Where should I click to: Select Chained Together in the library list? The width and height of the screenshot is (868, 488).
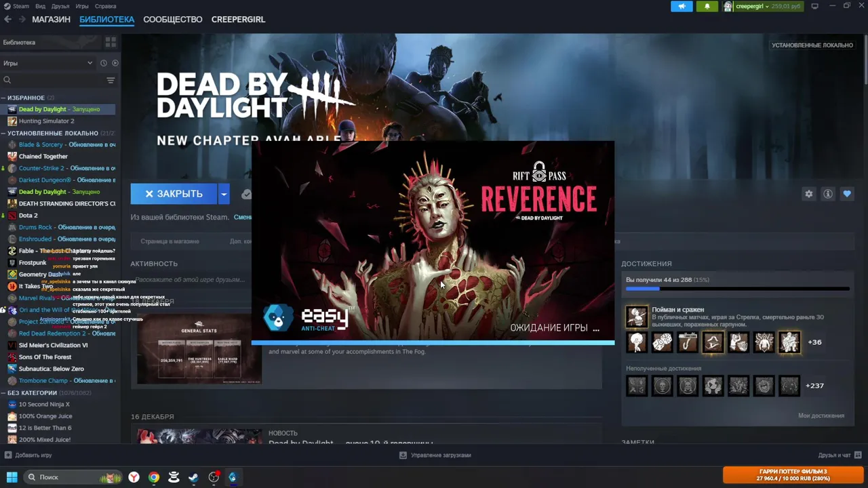pyautogui.click(x=43, y=157)
